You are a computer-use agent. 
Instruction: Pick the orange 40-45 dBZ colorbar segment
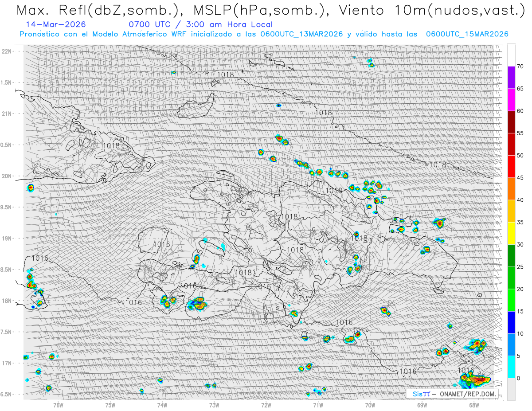pos(511,189)
